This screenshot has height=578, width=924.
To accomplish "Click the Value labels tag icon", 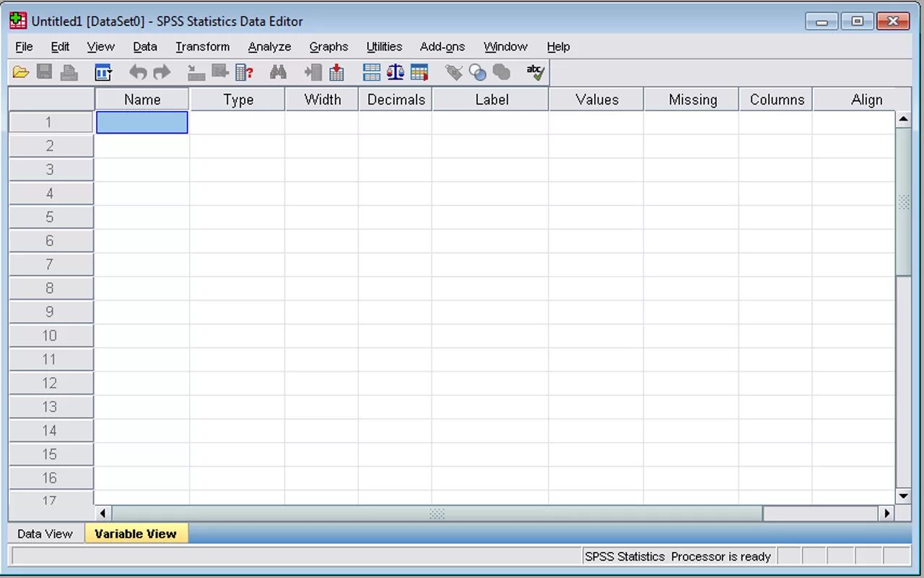I will coord(454,72).
